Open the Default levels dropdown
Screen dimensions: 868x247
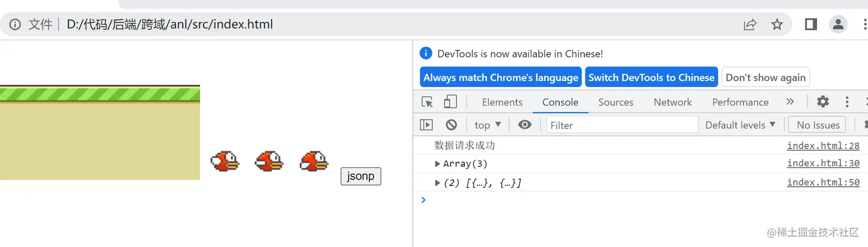(740, 125)
